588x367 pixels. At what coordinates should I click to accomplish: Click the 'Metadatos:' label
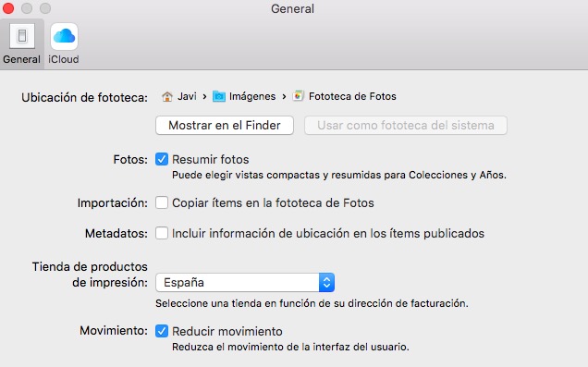point(116,233)
